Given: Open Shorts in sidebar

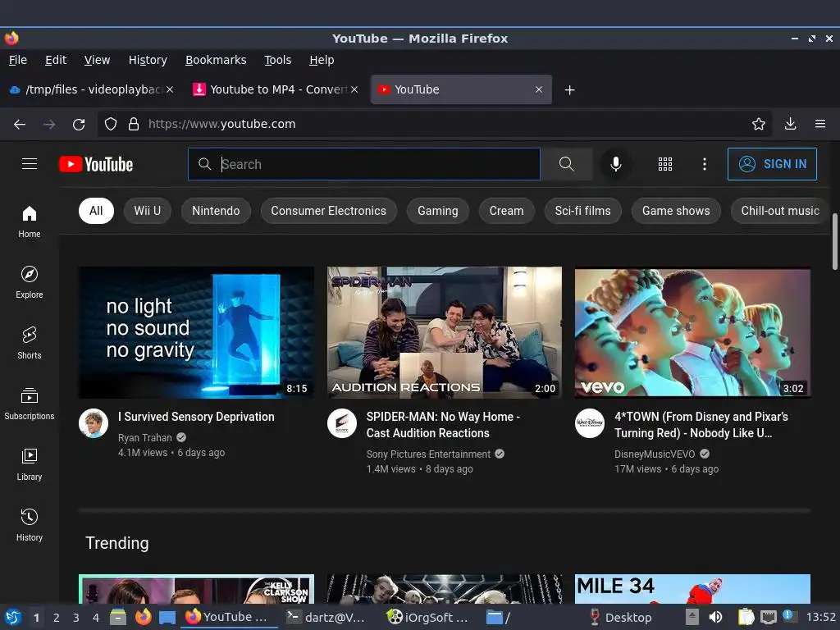Looking at the screenshot, I should pyautogui.click(x=30, y=343).
